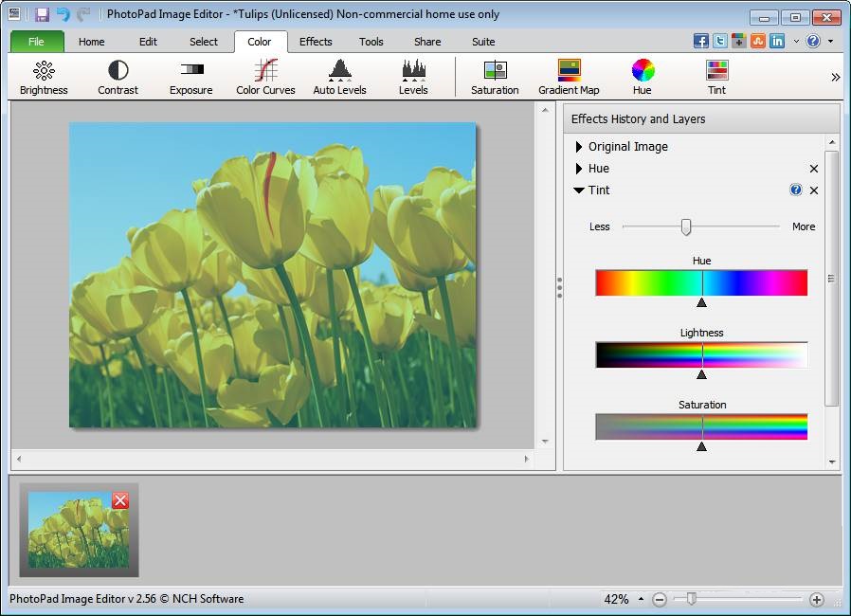Open the green File menu
This screenshot has height=616, width=851.
[x=37, y=42]
